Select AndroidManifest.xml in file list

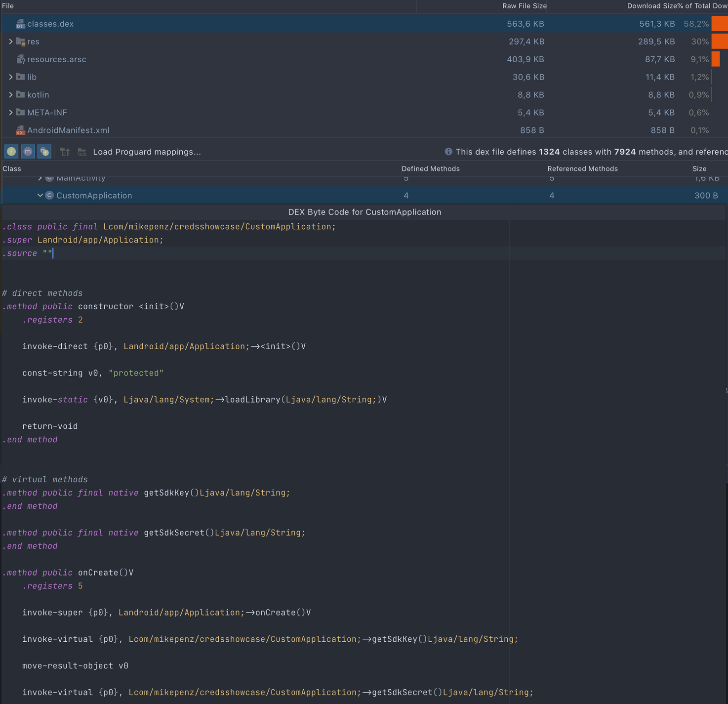point(364,130)
